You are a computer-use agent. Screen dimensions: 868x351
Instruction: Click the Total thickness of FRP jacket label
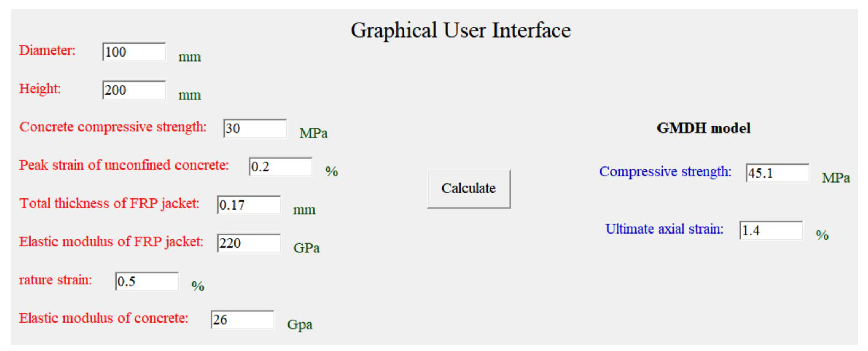coord(109,203)
